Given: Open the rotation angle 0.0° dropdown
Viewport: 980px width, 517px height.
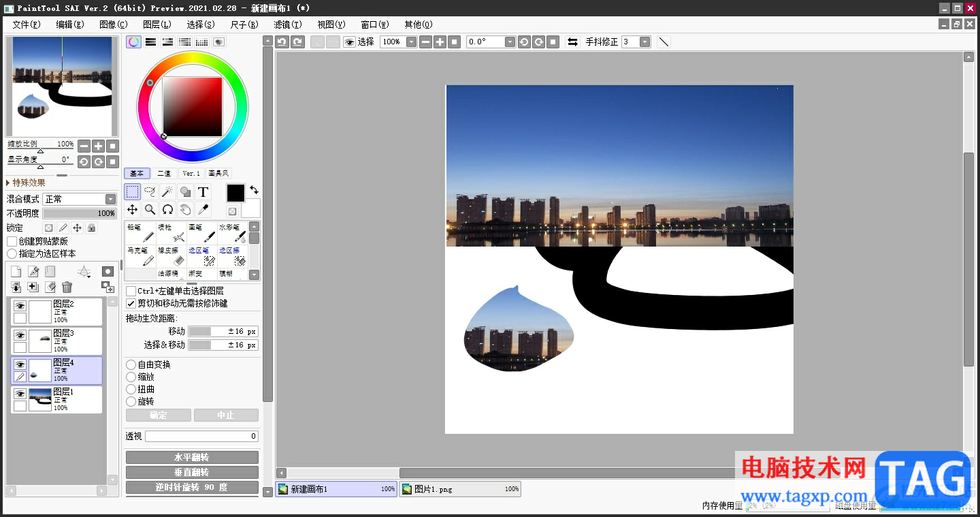Looking at the screenshot, I should [x=510, y=42].
